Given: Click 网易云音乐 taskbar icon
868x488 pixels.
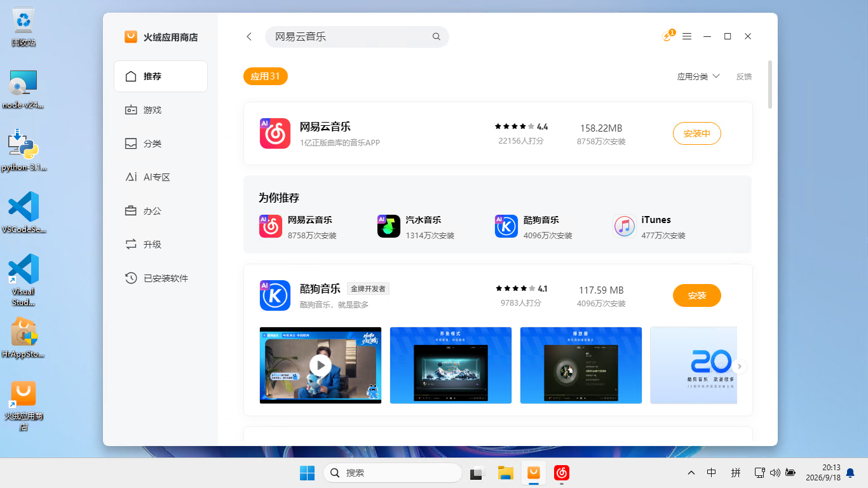Looking at the screenshot, I should [561, 473].
